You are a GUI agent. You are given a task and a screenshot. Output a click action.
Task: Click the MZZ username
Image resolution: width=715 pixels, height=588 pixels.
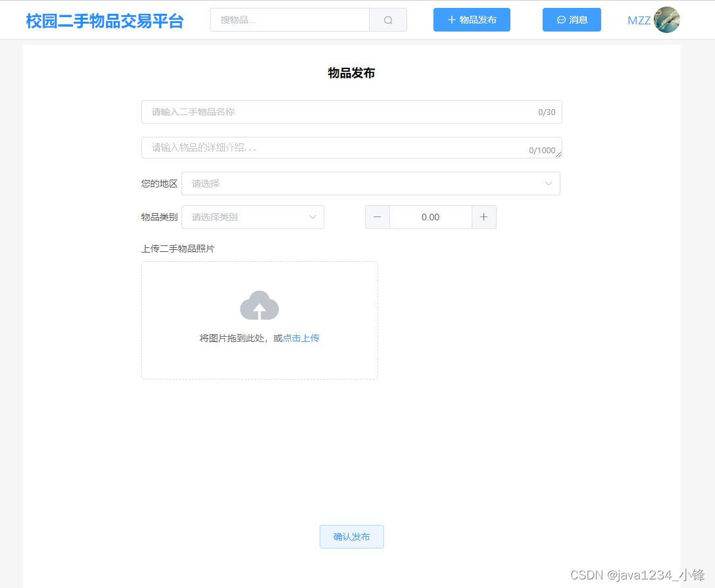[639, 20]
